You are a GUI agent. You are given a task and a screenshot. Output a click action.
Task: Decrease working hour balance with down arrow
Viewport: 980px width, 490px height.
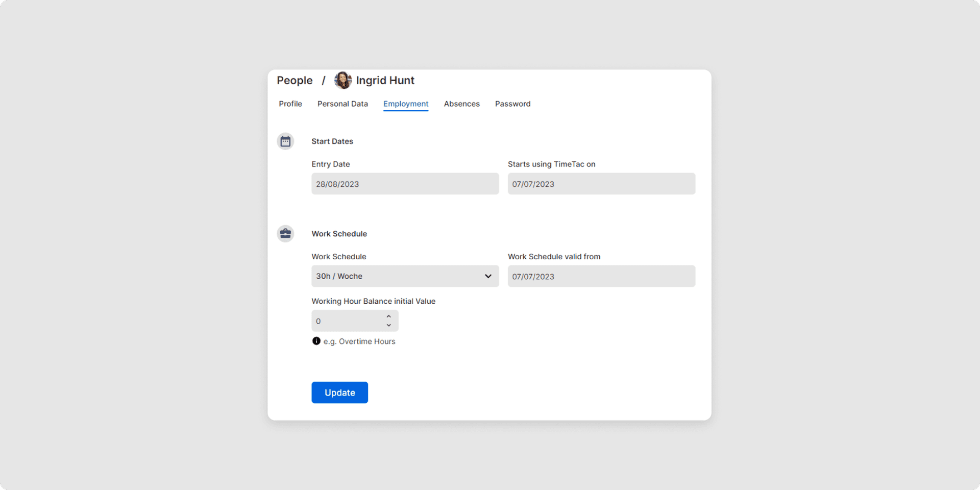389,326
